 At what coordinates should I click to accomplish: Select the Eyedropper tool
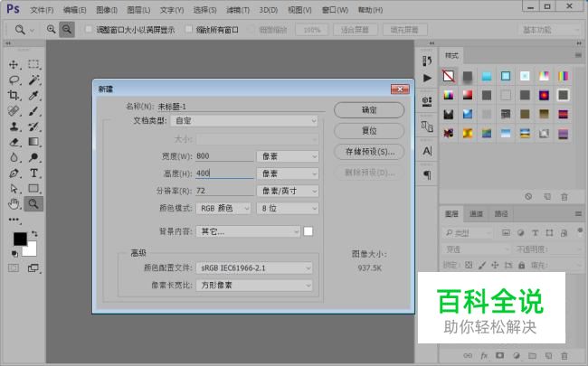coord(33,95)
